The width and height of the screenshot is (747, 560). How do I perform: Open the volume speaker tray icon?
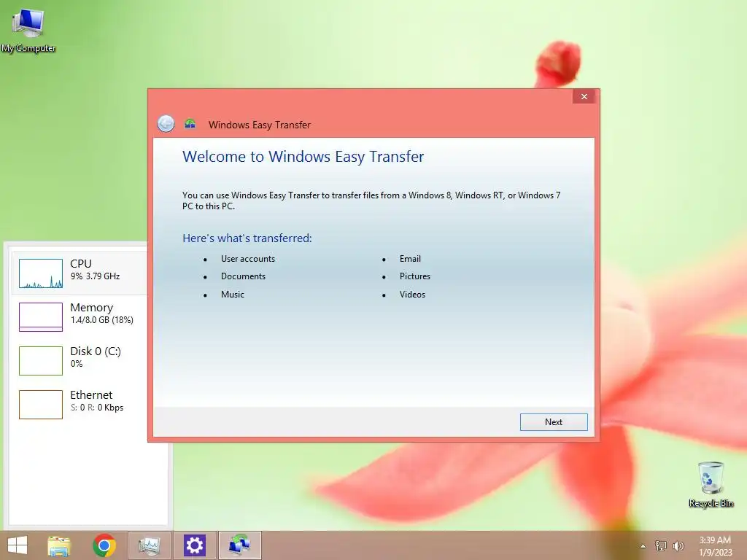pyautogui.click(x=678, y=545)
